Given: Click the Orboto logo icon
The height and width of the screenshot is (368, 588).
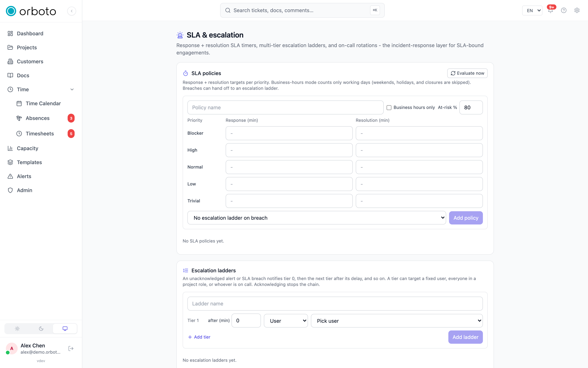Looking at the screenshot, I should coord(11,11).
